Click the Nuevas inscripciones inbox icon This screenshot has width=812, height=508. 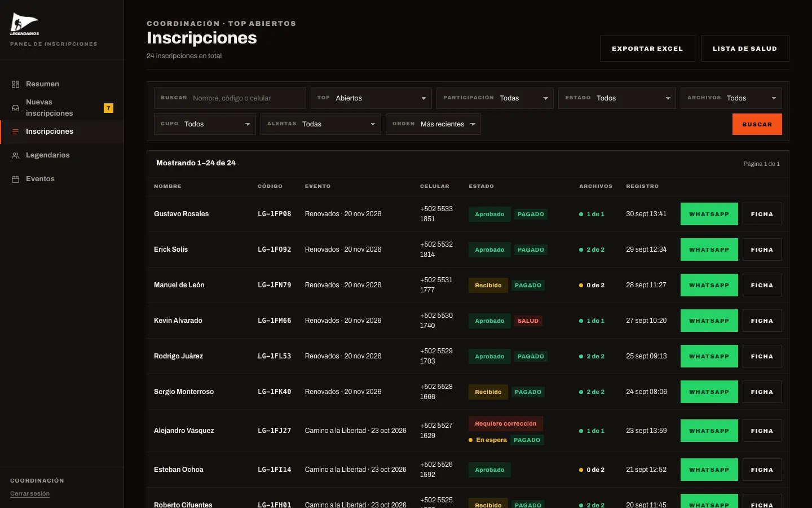(15, 108)
